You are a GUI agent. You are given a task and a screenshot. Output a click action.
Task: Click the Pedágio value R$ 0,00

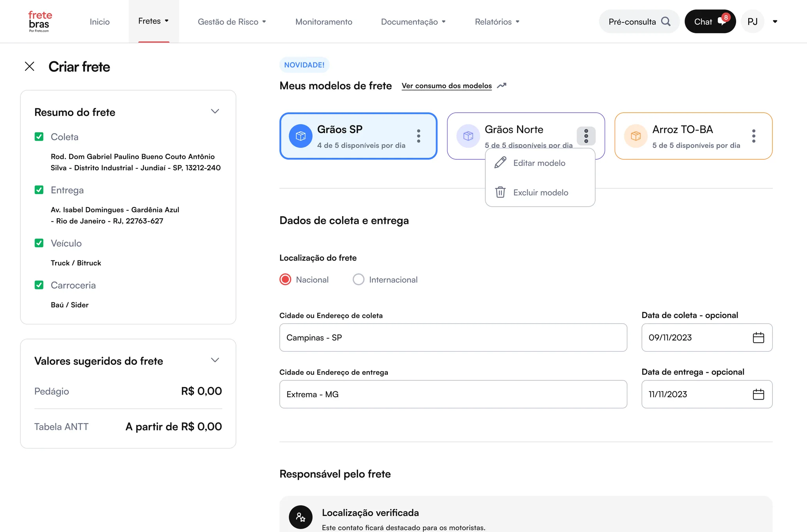pyautogui.click(x=201, y=391)
